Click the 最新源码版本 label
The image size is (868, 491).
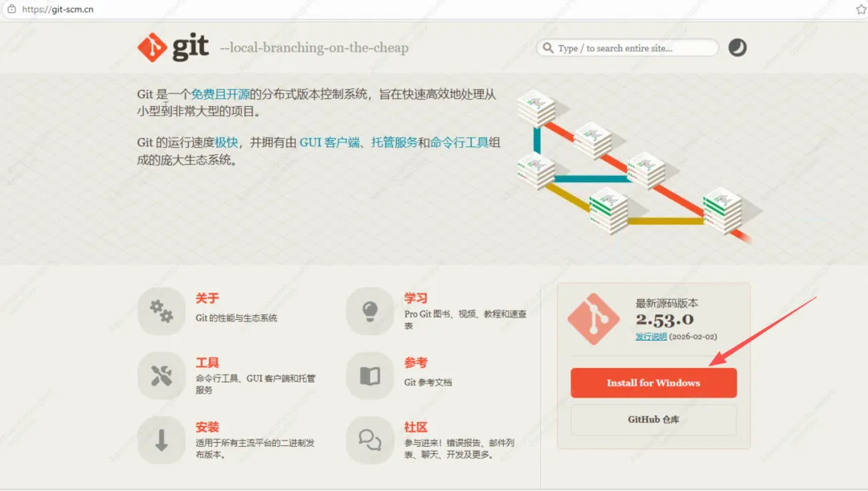coord(666,303)
